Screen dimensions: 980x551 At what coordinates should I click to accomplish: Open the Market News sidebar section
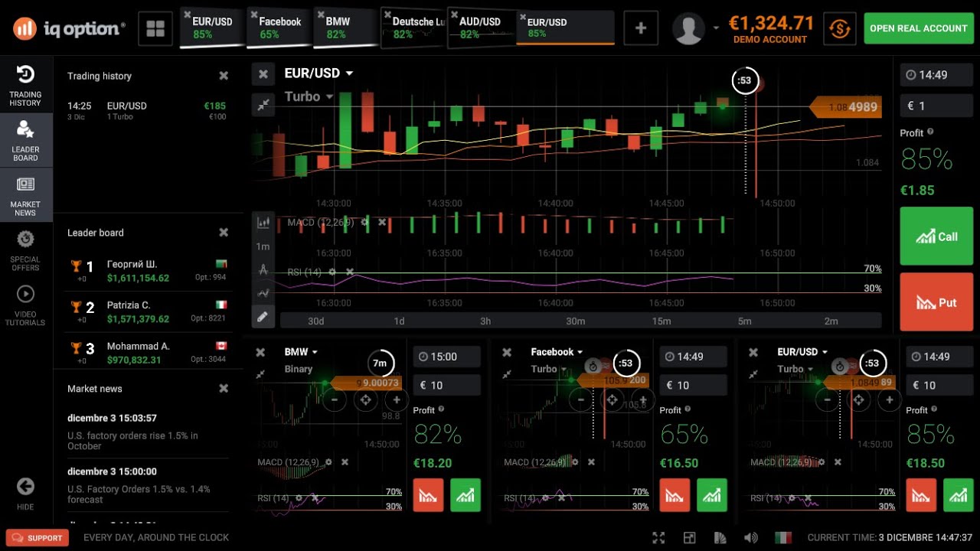coord(25,196)
